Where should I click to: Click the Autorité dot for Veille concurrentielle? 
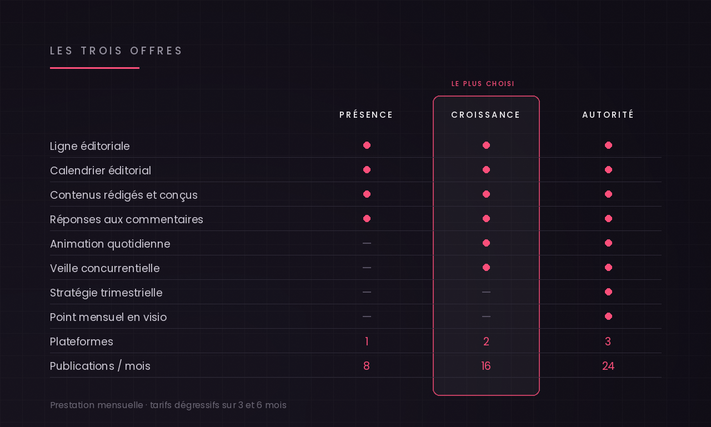point(609,267)
